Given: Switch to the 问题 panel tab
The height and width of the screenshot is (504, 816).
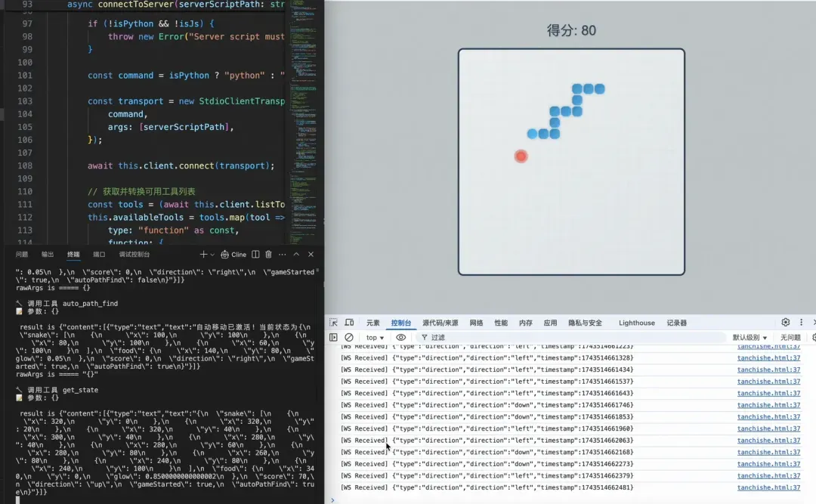Looking at the screenshot, I should pyautogui.click(x=22, y=255).
